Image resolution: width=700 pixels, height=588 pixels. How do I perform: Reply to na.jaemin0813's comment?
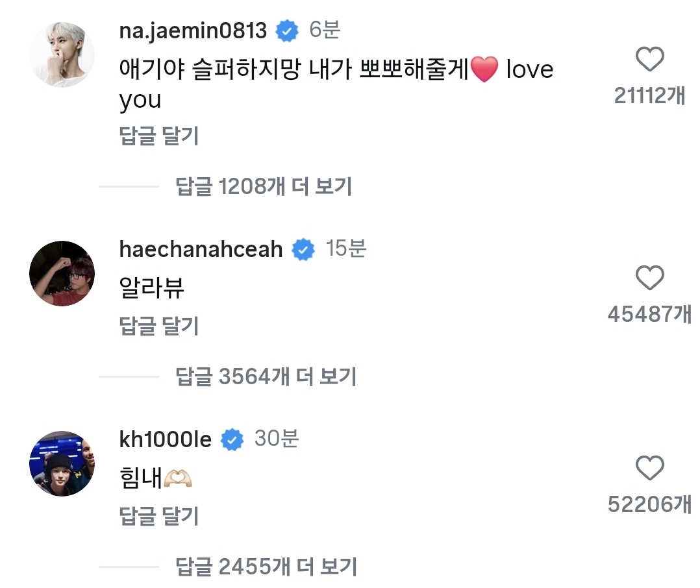coord(159,136)
